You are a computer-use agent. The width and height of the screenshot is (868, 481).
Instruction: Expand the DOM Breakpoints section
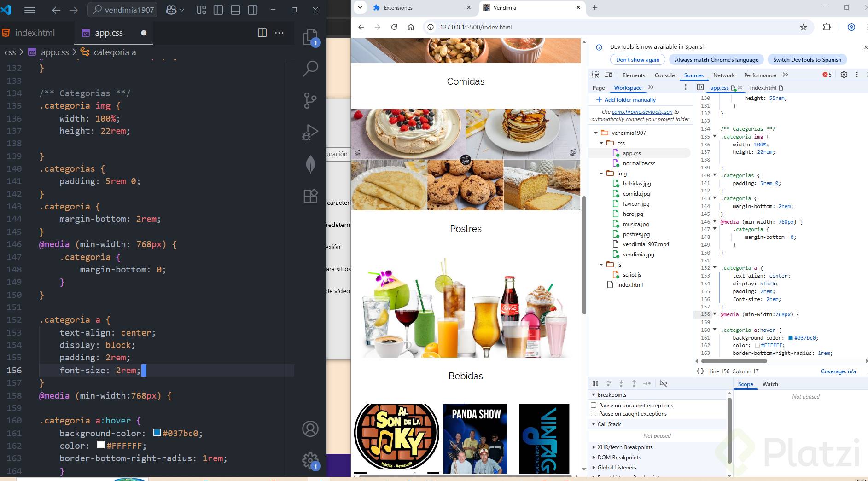(x=594, y=458)
